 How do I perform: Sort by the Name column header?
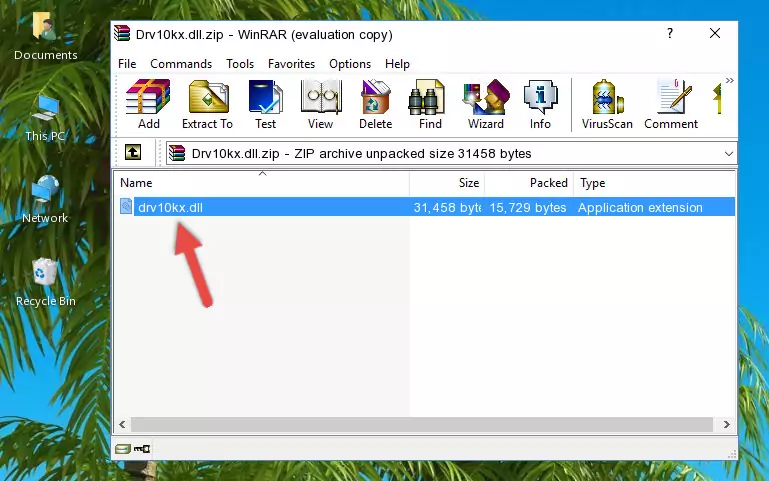click(262, 183)
